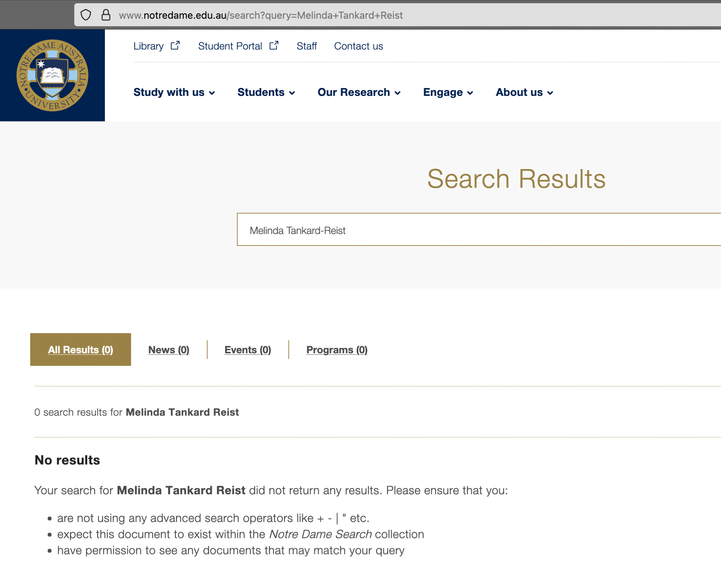Click the padlock site security icon

tap(106, 15)
